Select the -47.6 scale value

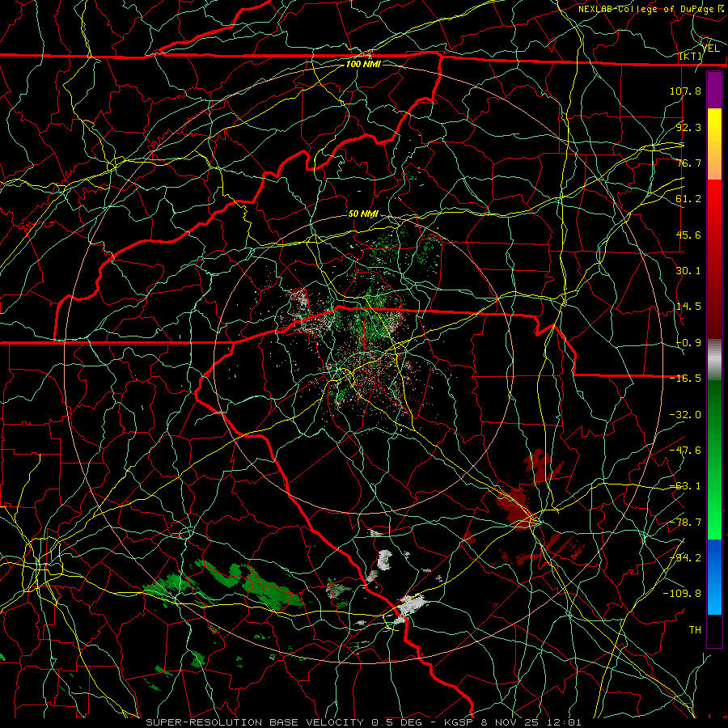685,451
